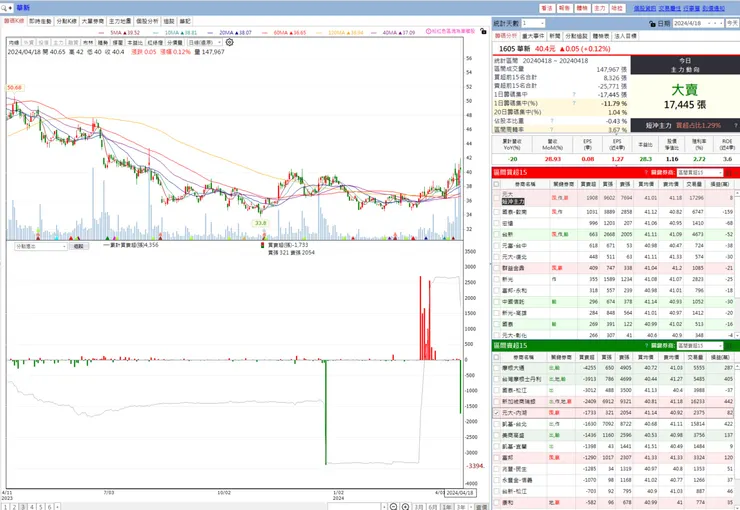Switch to the 即時走勢 tab
This screenshot has height=510, width=740.
[x=40, y=21]
